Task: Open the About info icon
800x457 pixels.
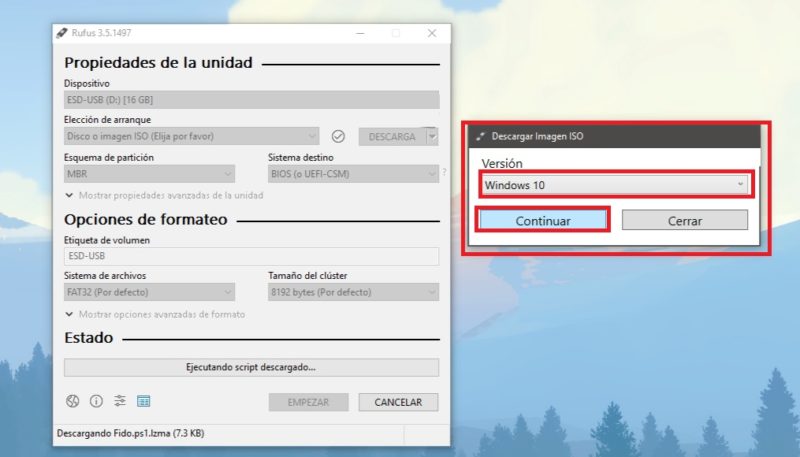Action: [96, 401]
